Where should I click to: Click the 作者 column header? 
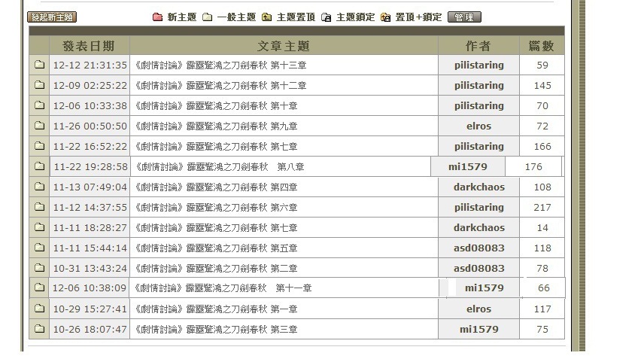click(478, 46)
